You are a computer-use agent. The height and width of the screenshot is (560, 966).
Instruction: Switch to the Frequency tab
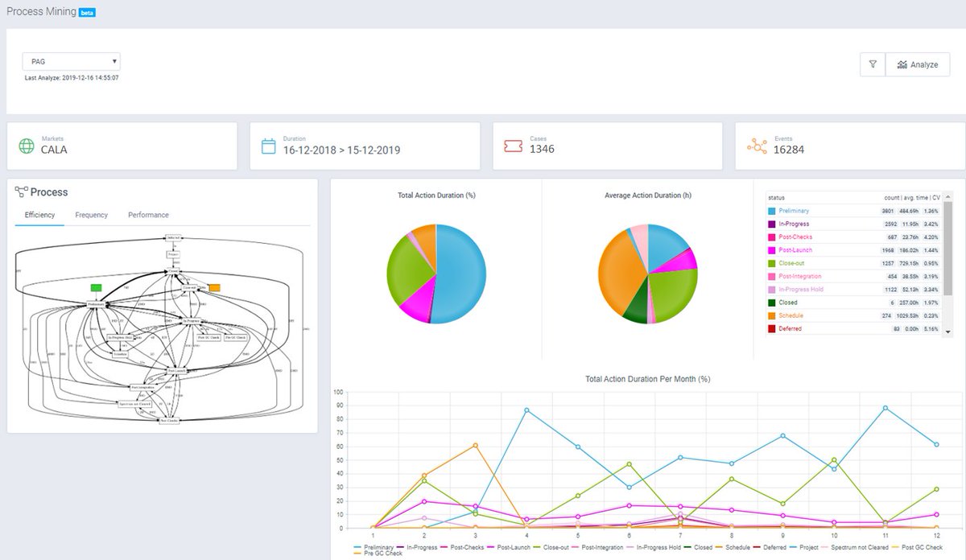92,215
